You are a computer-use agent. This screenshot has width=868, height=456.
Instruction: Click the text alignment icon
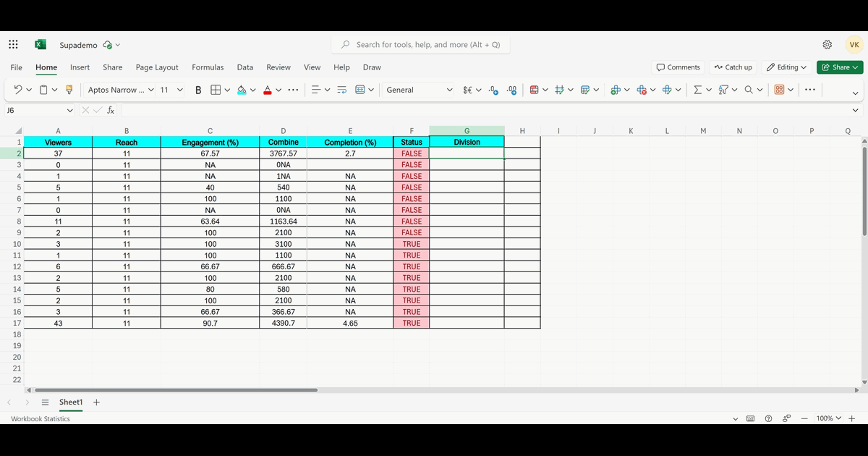(316, 90)
